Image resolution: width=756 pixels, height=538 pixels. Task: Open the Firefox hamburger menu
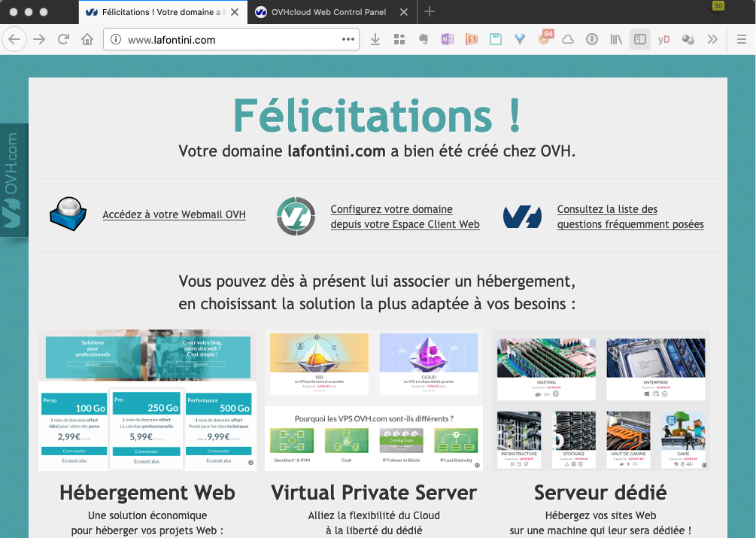[x=741, y=39]
